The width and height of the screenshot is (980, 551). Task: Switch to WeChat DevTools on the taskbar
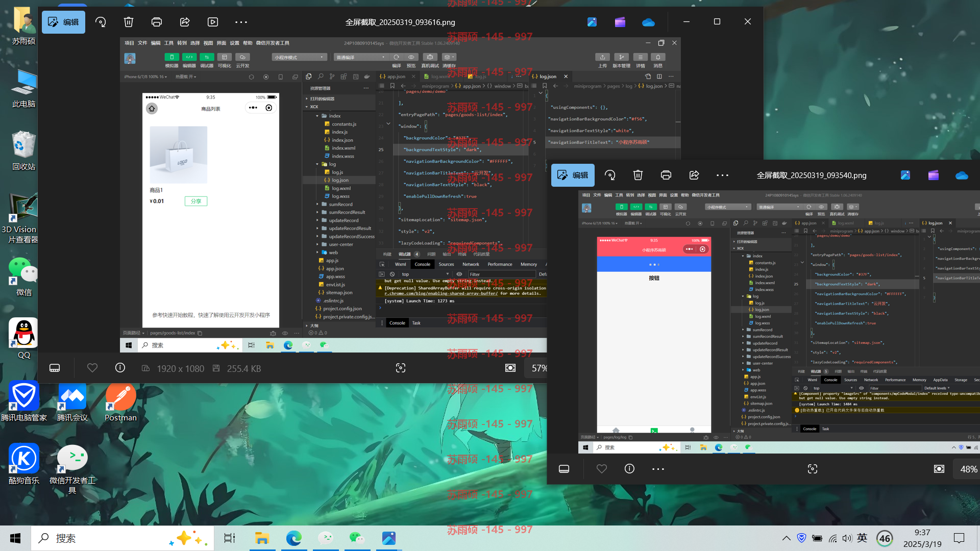326,538
